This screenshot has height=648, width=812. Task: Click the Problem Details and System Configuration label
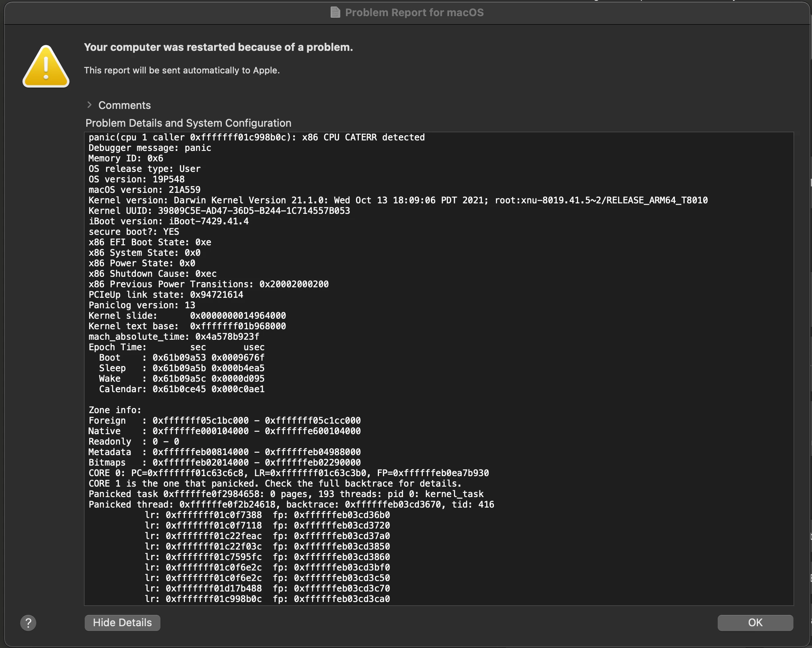(188, 123)
